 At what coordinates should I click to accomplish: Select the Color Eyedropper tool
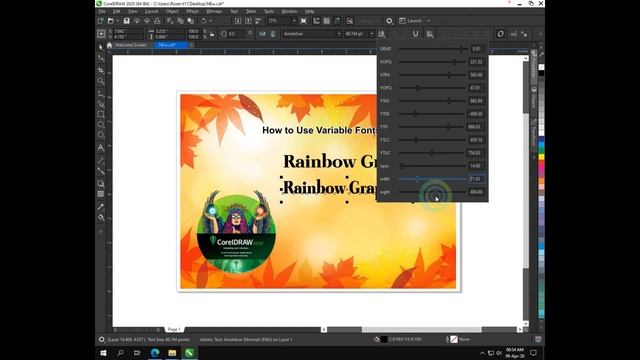101,207
